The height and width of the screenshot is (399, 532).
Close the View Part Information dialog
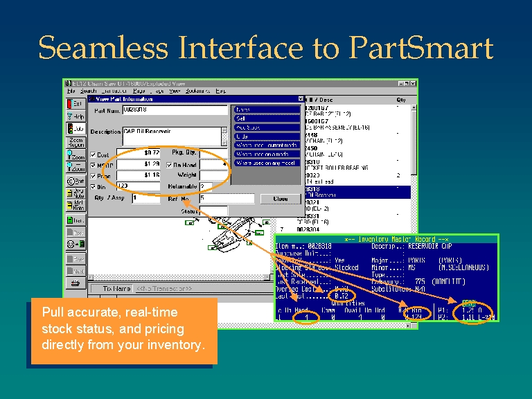pos(301,99)
